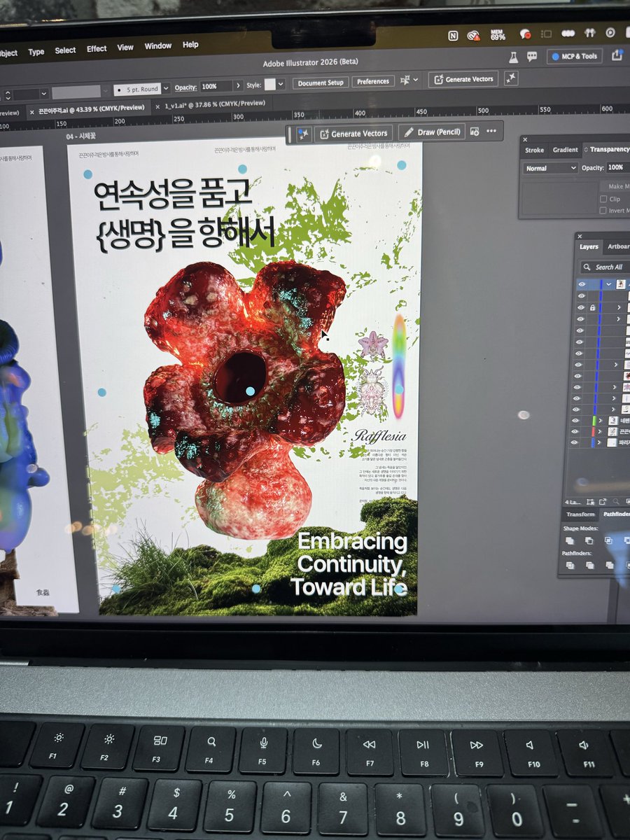Viewport: 630px width, 840px height.
Task: Click Generate Vectors in floating contextual bar
Action: (353, 134)
